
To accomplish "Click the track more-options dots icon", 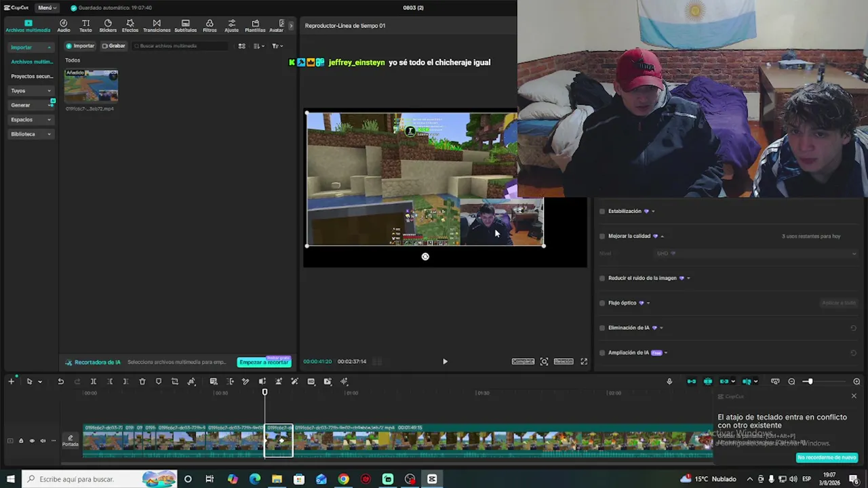I will tap(54, 441).
